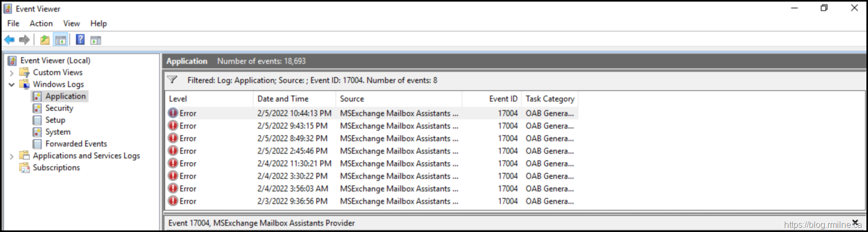Viewport: 868px width, 232px height.
Task: Click the blue Help toolbar icon
Action: [x=80, y=40]
